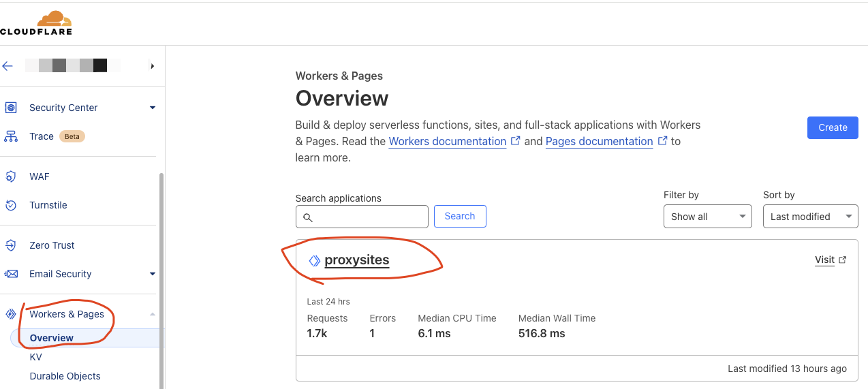This screenshot has height=389, width=868.
Task: Open Trace in the sidebar
Action: [x=42, y=136]
